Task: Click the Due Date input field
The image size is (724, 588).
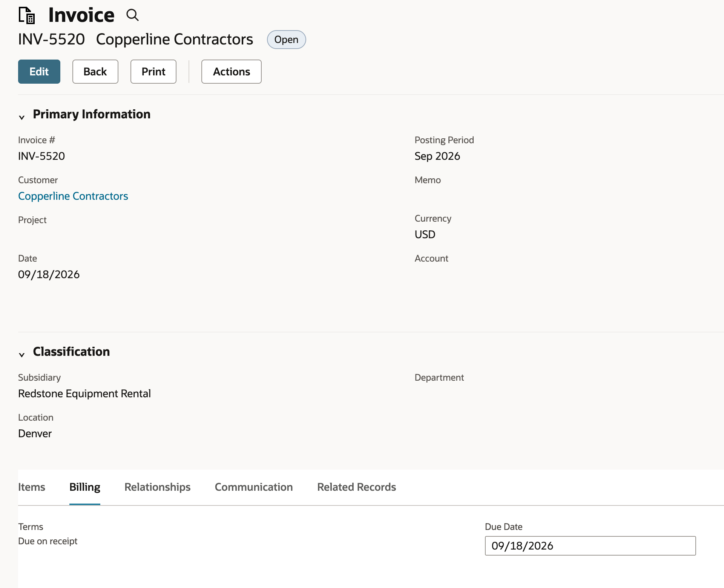Action: 591,546
